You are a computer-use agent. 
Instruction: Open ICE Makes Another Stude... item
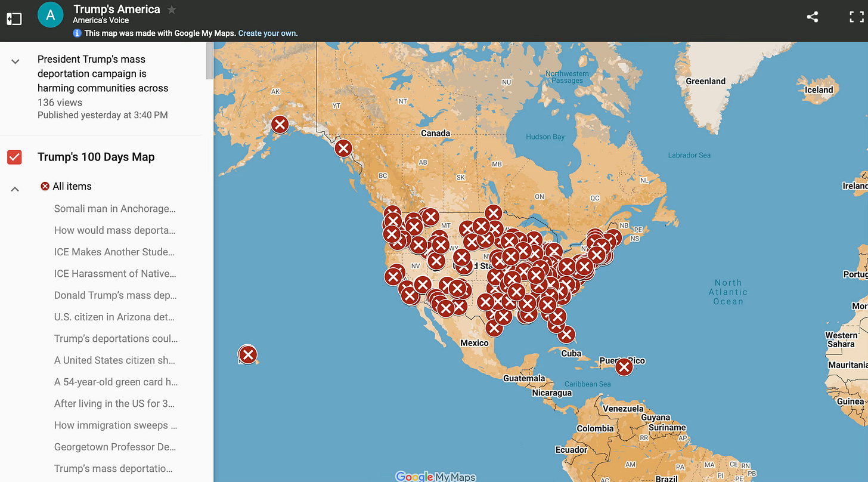pyautogui.click(x=114, y=252)
